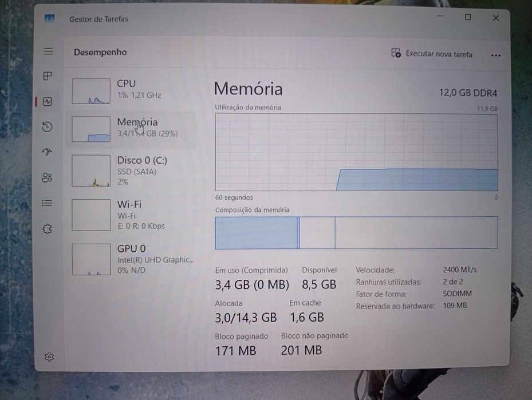Open the Details list icon
Viewport: 532px width, 400px height.
[x=47, y=203]
